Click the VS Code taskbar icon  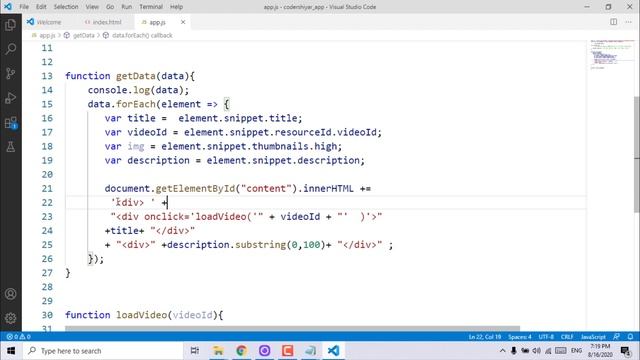(333, 351)
